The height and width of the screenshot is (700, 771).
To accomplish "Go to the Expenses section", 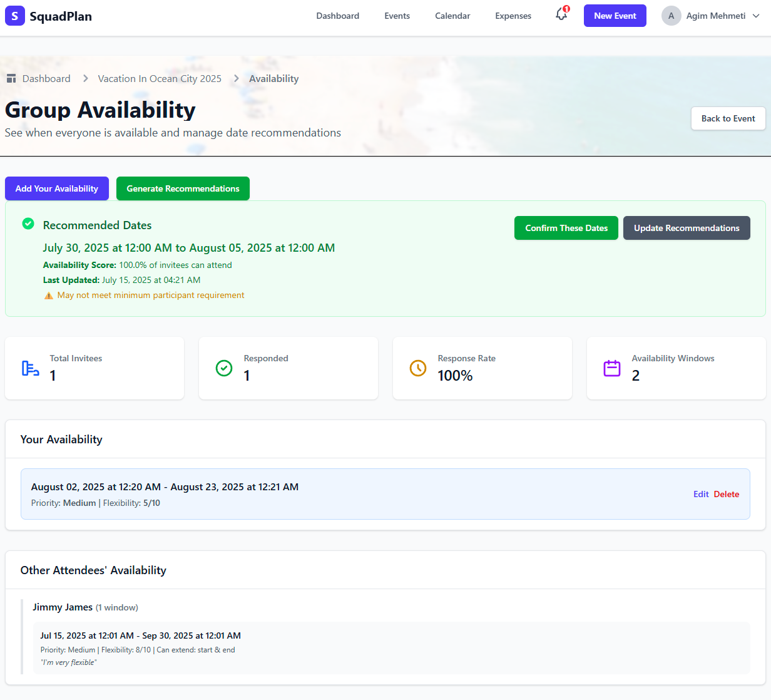I will (513, 16).
